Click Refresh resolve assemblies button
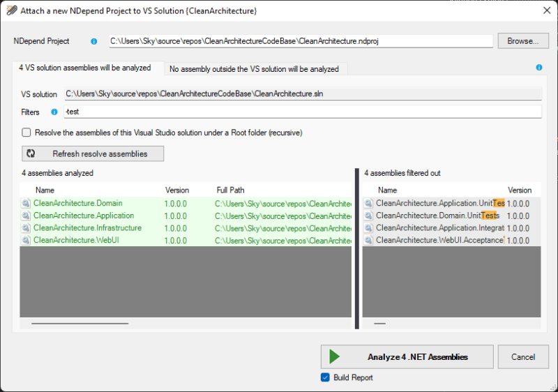The width and height of the screenshot is (558, 392). click(x=93, y=153)
